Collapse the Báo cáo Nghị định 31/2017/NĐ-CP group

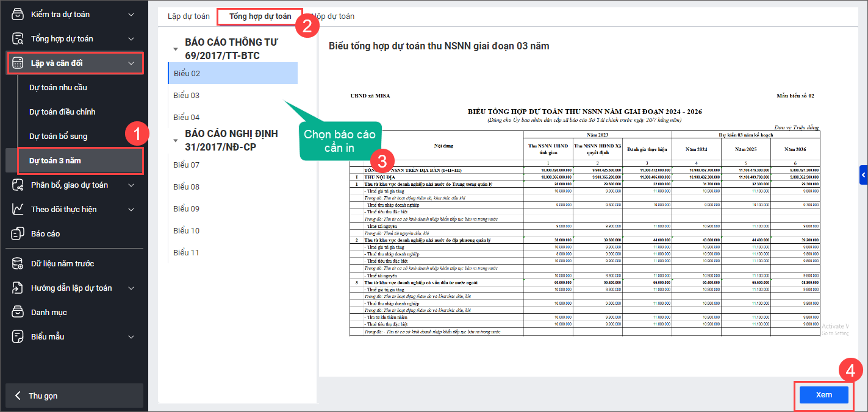tap(176, 140)
